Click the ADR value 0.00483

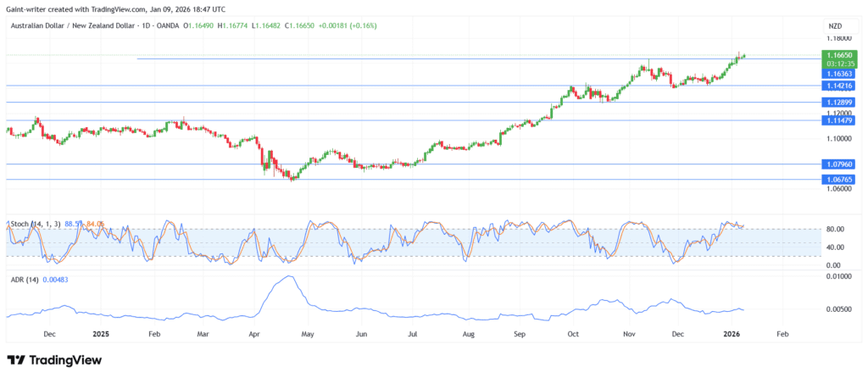point(55,280)
